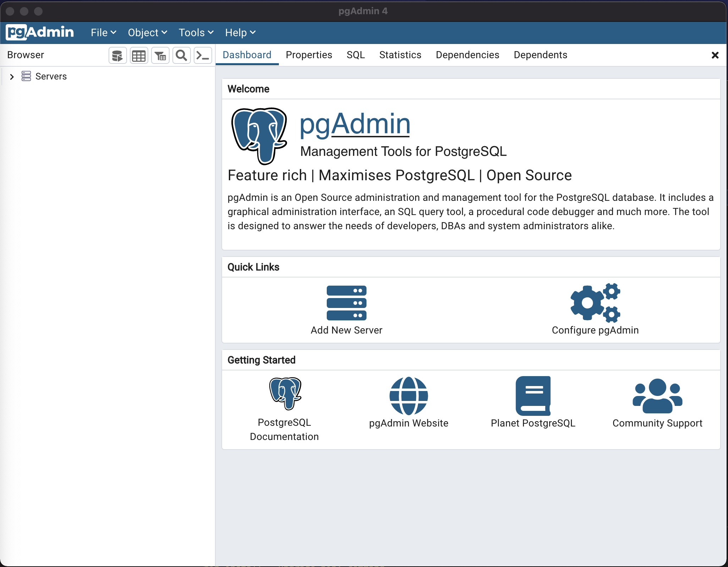Launch the PSQL Tool terminal icon

(203, 55)
